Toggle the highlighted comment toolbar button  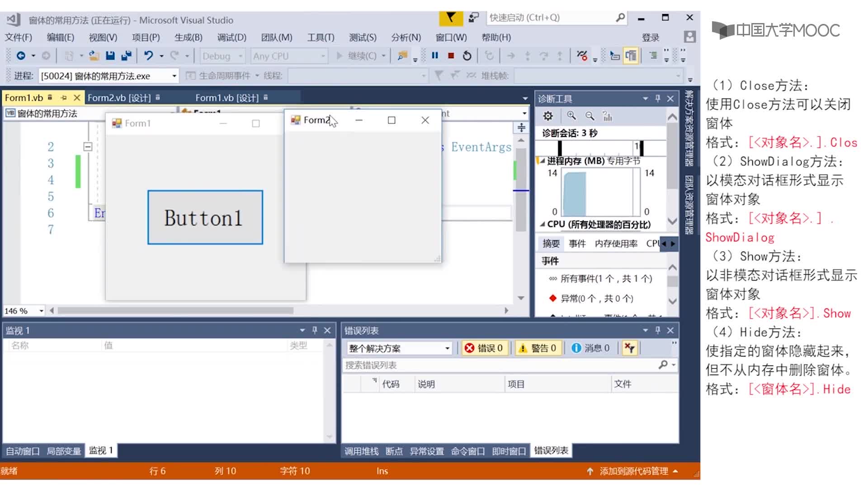point(631,56)
